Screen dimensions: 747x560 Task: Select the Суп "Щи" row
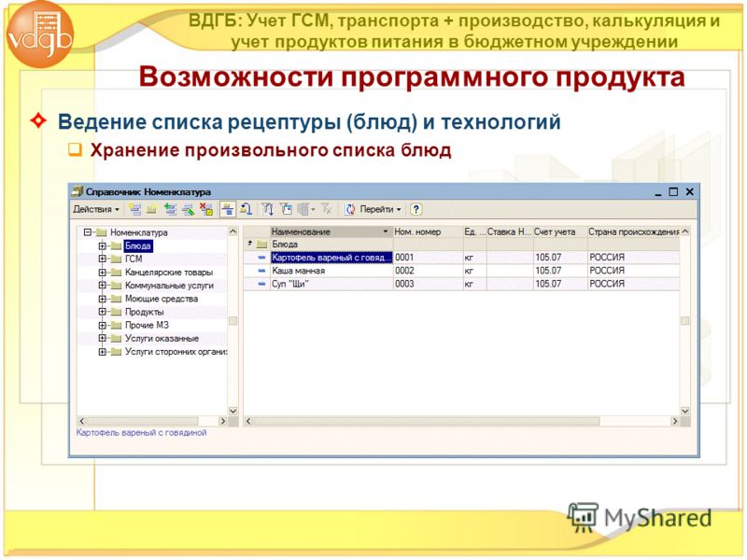(x=461, y=284)
